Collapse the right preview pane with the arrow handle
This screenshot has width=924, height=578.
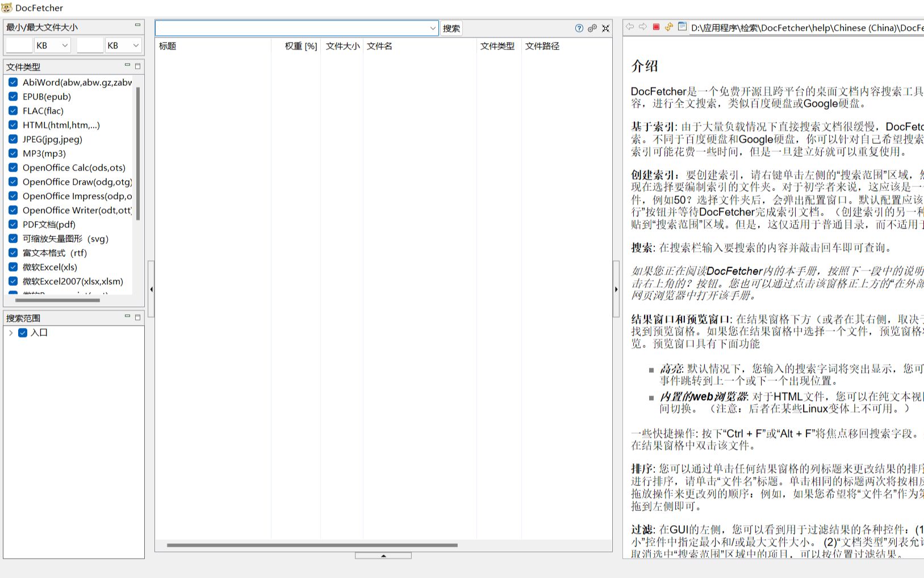616,289
